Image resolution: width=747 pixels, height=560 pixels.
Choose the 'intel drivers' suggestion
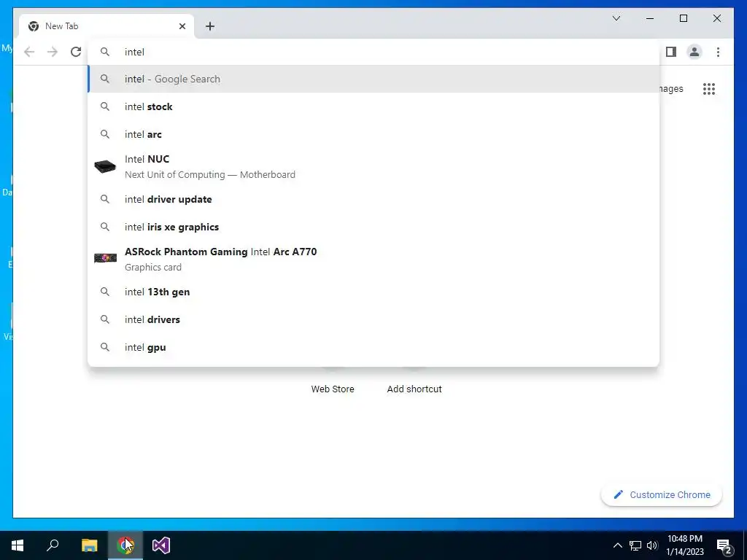coord(374,319)
